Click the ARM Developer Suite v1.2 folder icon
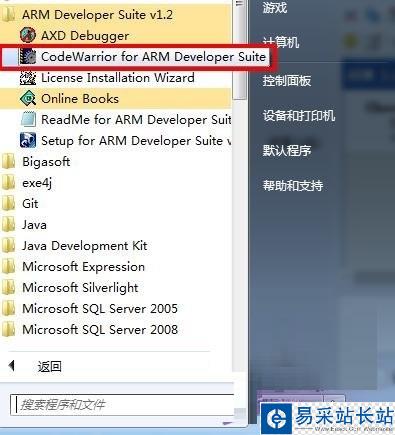The width and height of the screenshot is (395, 435). click(8, 14)
